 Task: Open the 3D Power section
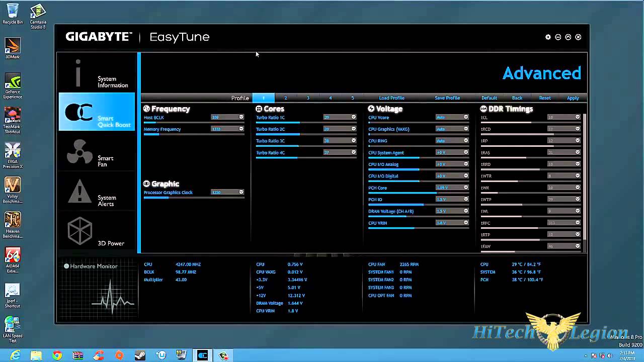coord(97,231)
